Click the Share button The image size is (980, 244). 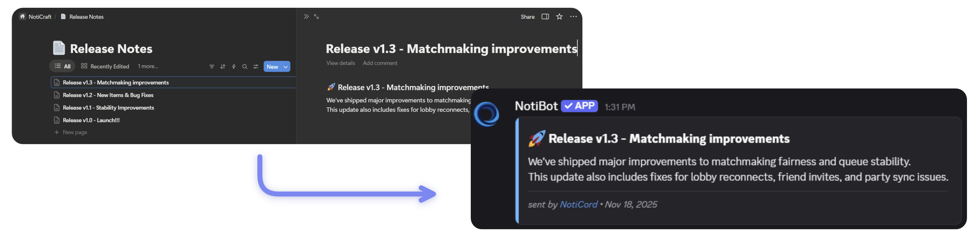527,17
